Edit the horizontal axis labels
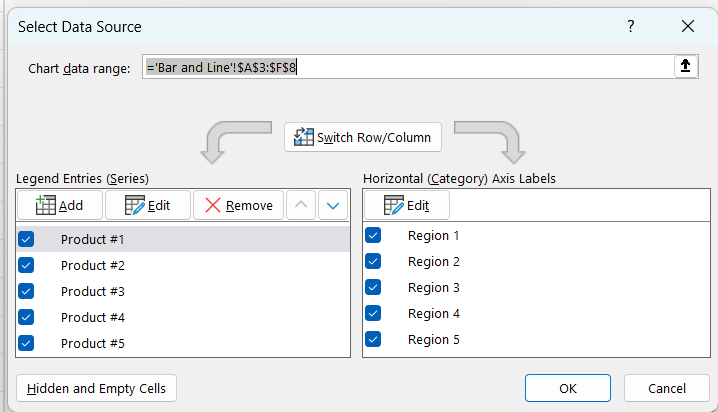The height and width of the screenshot is (412, 718). 407,206
